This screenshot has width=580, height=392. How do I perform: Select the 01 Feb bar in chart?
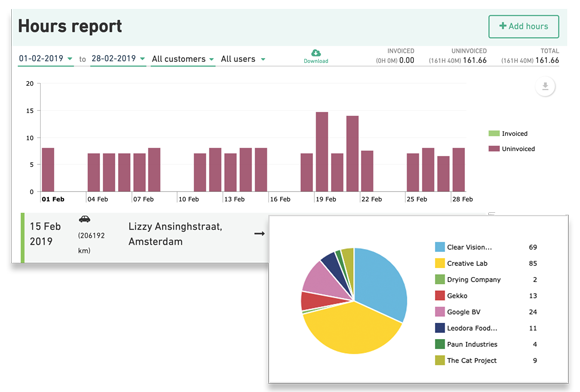[x=48, y=170]
